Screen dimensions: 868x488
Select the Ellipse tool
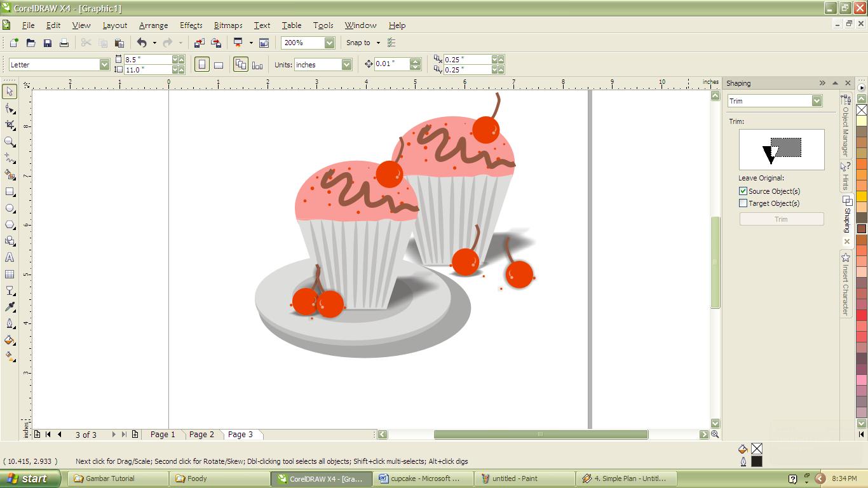(x=9, y=208)
